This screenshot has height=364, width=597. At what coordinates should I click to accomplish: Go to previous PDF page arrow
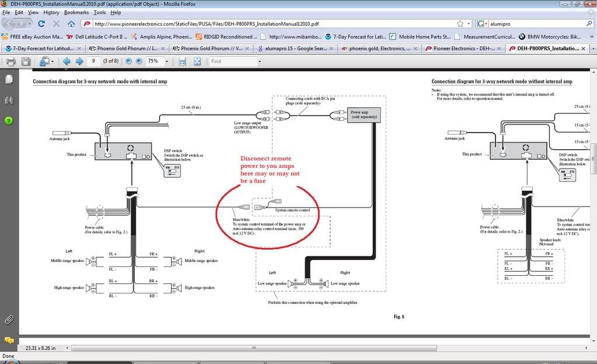tap(67, 61)
